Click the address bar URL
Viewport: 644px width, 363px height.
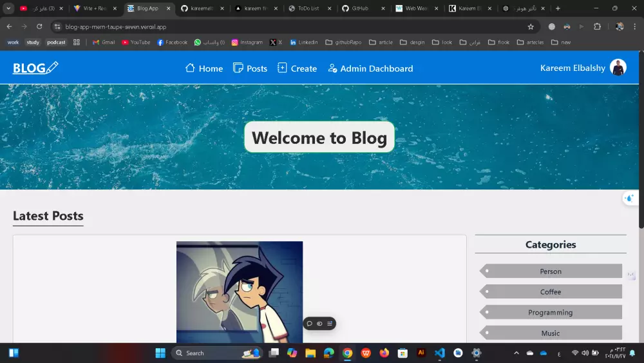pyautogui.click(x=115, y=26)
